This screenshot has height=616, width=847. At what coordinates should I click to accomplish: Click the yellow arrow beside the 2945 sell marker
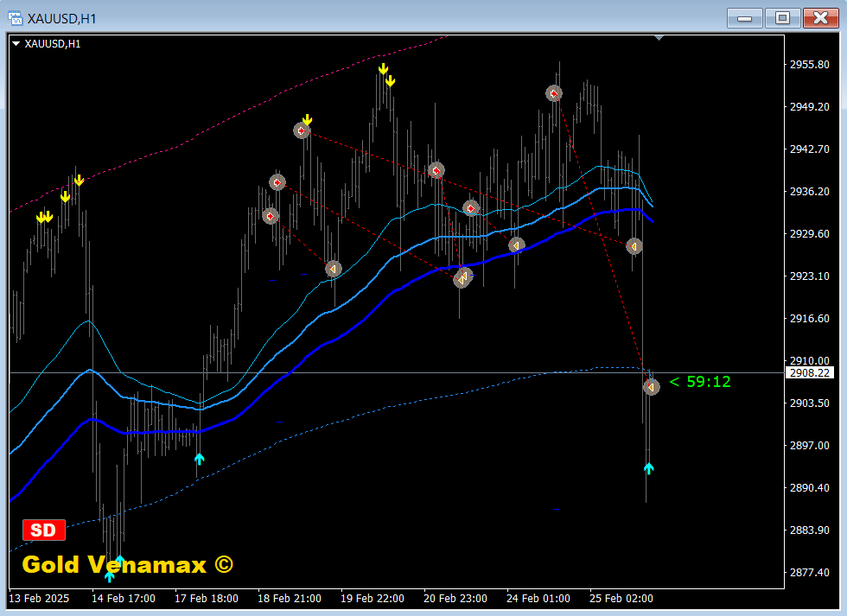(x=307, y=120)
